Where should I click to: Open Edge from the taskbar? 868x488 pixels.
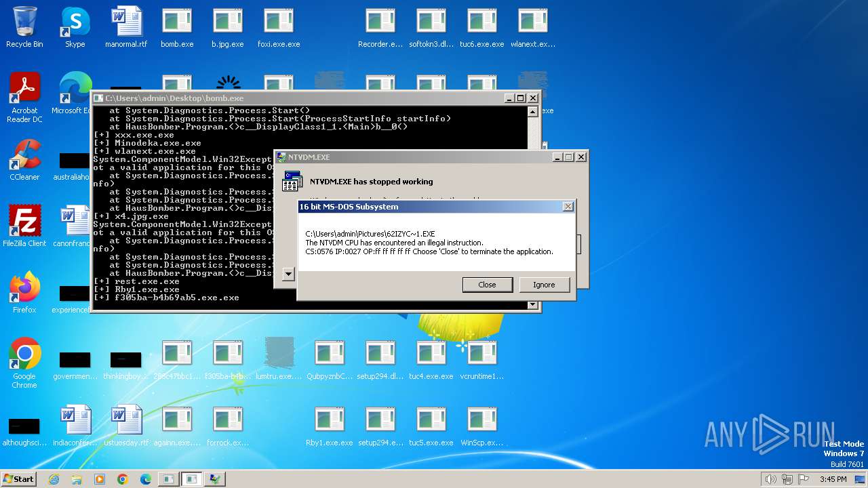(x=146, y=479)
